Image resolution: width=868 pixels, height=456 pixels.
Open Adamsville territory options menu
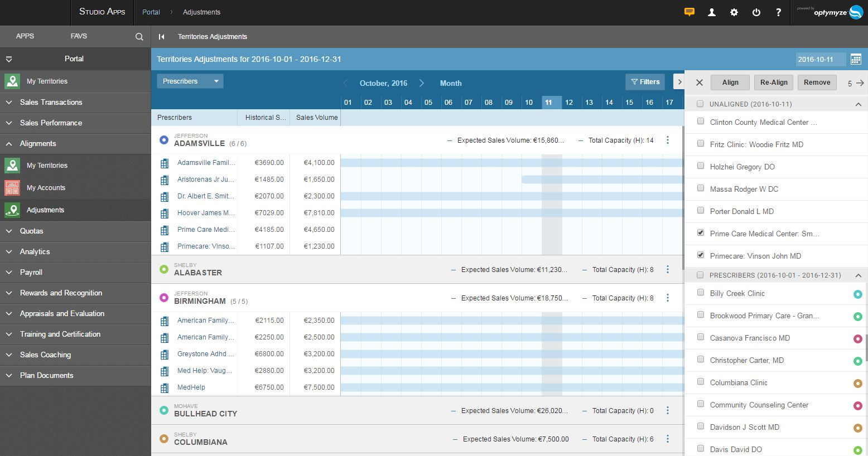pyautogui.click(x=668, y=140)
